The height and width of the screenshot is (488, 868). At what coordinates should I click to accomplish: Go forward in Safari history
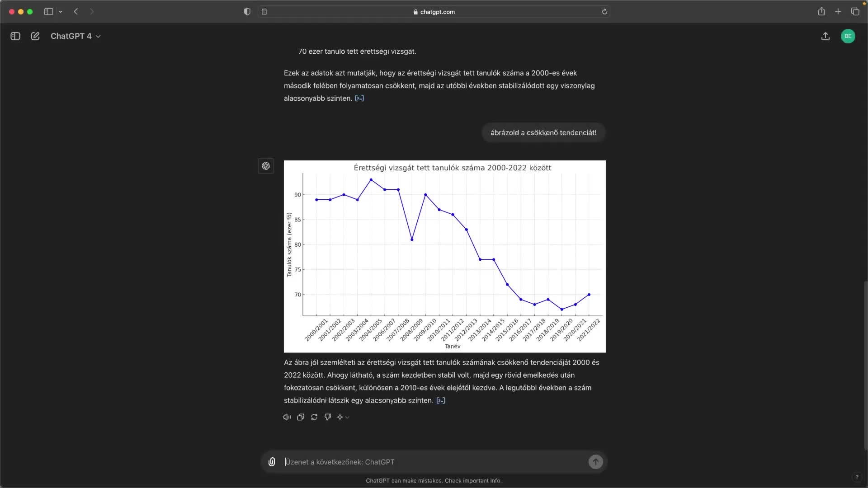92,12
